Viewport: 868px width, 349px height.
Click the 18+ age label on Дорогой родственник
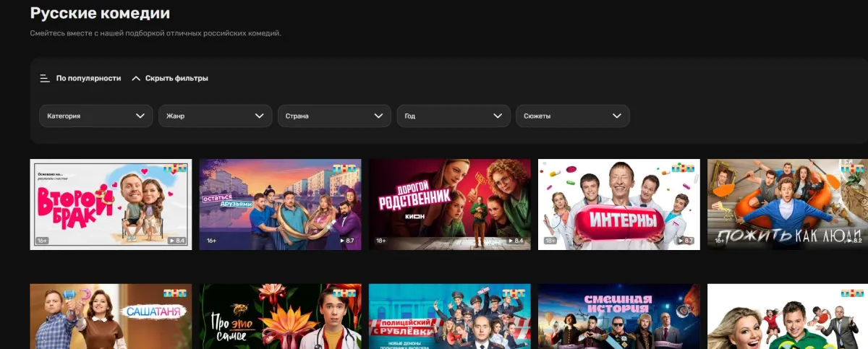pos(381,241)
